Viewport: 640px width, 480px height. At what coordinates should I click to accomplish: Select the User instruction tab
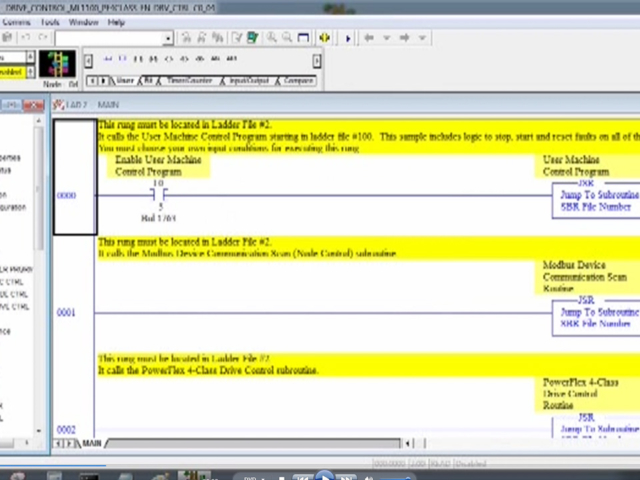tap(124, 80)
